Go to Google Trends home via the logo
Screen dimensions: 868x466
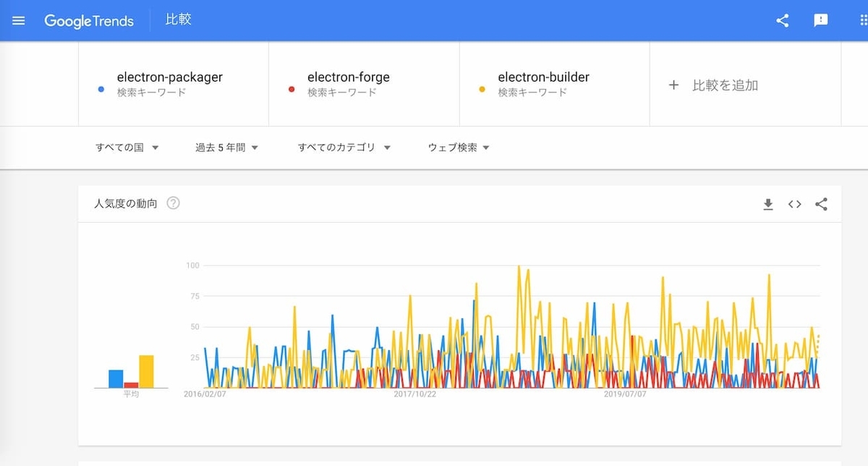[x=89, y=21]
